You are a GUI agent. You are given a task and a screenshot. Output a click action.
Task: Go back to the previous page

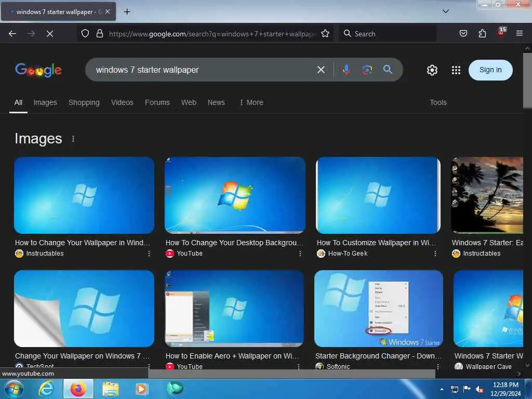[x=12, y=34]
